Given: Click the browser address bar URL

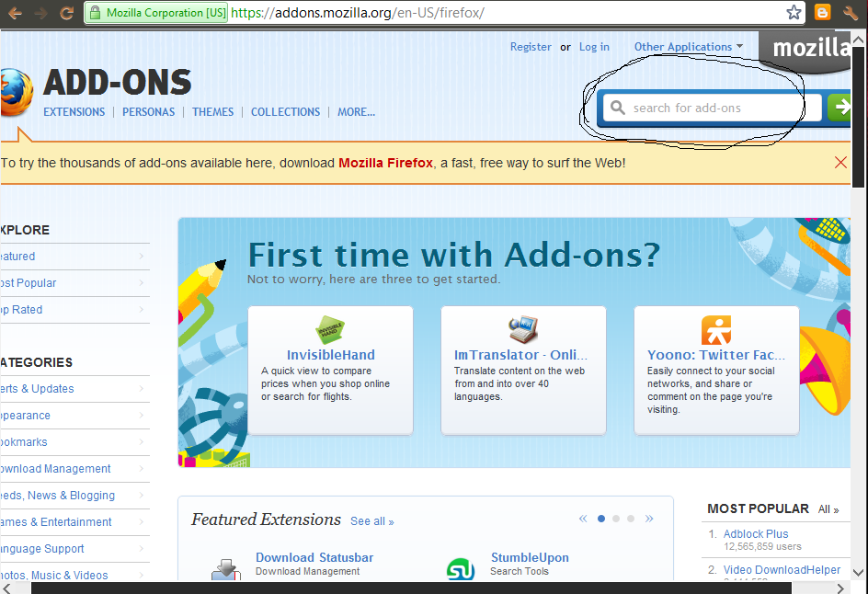Looking at the screenshot, I should [358, 12].
